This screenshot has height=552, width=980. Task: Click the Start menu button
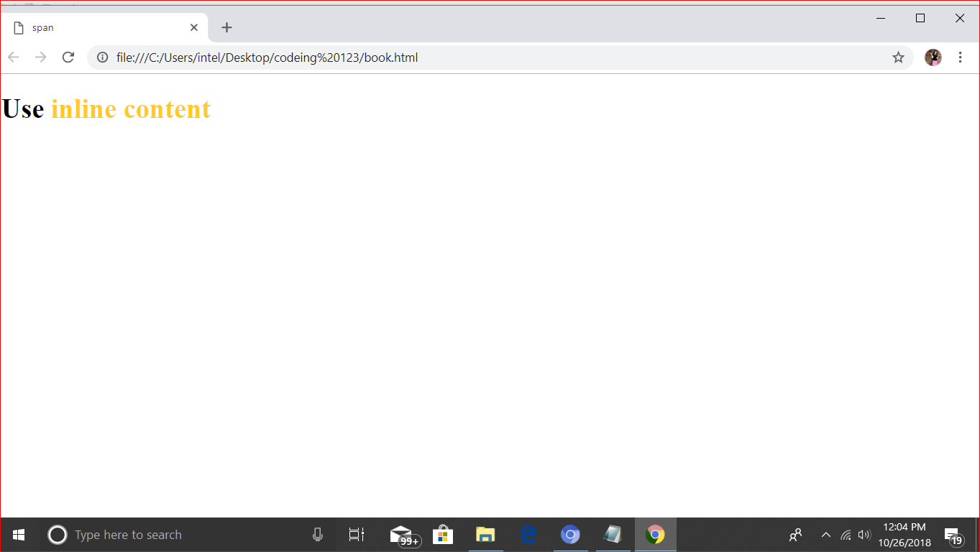coord(18,535)
